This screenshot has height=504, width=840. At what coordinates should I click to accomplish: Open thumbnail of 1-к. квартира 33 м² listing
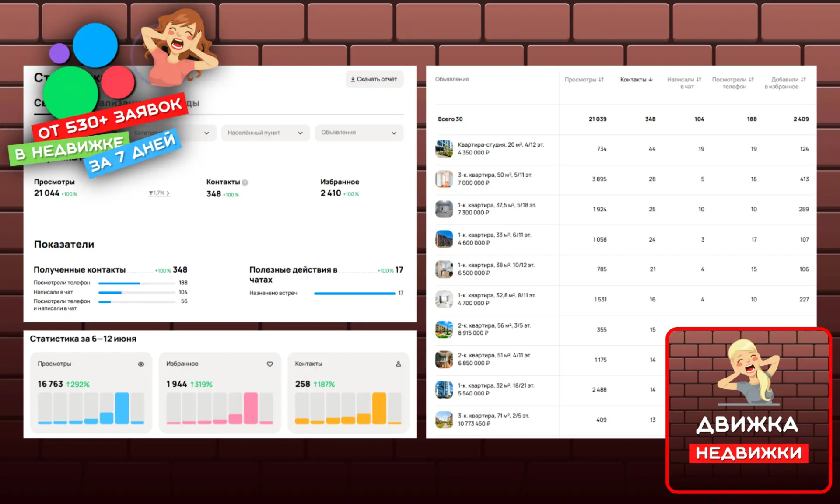click(x=444, y=239)
